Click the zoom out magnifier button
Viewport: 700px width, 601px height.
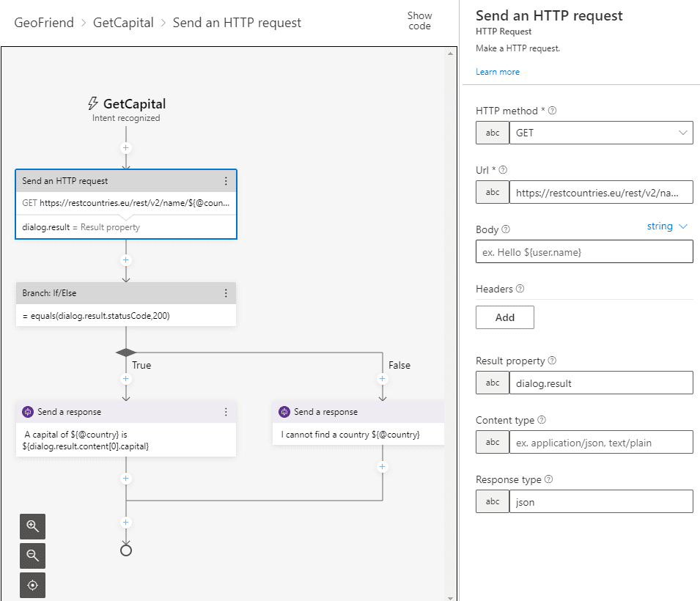point(33,556)
